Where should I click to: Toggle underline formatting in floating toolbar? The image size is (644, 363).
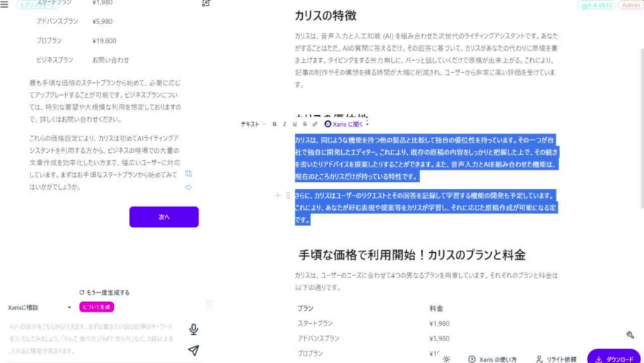tap(295, 124)
